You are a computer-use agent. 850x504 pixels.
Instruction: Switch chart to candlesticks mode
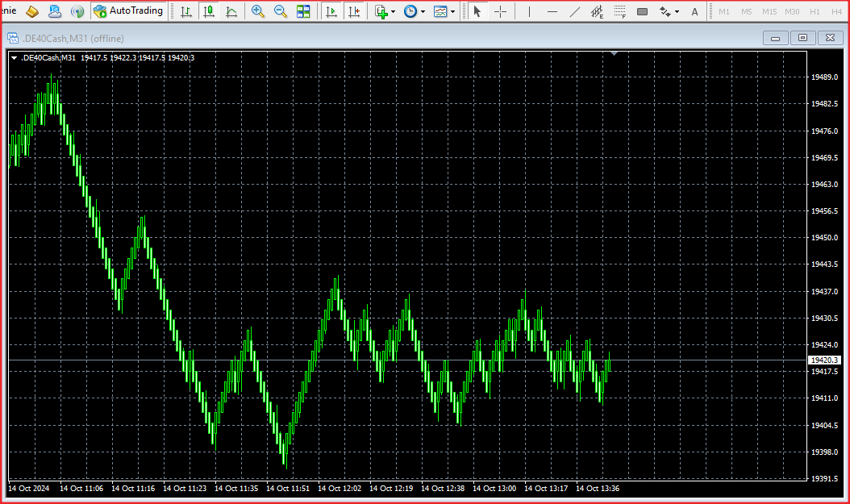coord(209,11)
